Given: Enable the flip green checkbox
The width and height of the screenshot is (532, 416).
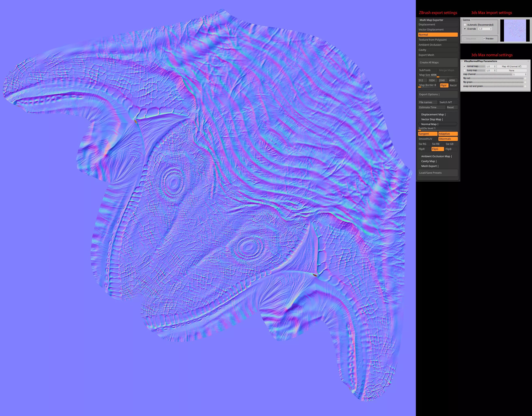Looking at the screenshot, I should tap(525, 82).
